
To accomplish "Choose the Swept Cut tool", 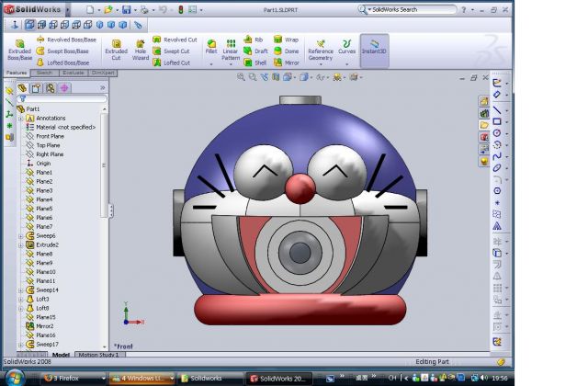I will coord(172,51).
